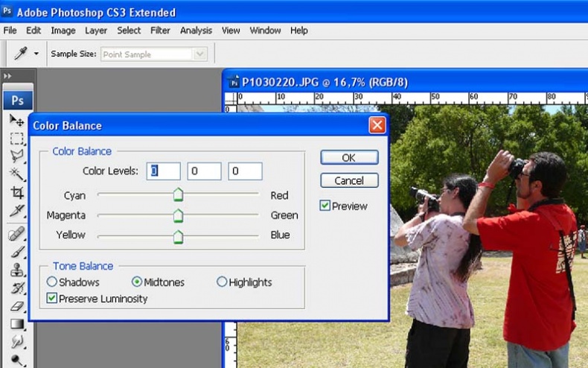This screenshot has height=368, width=588.
Task: Select the Highlights tone option
Action: tap(222, 282)
